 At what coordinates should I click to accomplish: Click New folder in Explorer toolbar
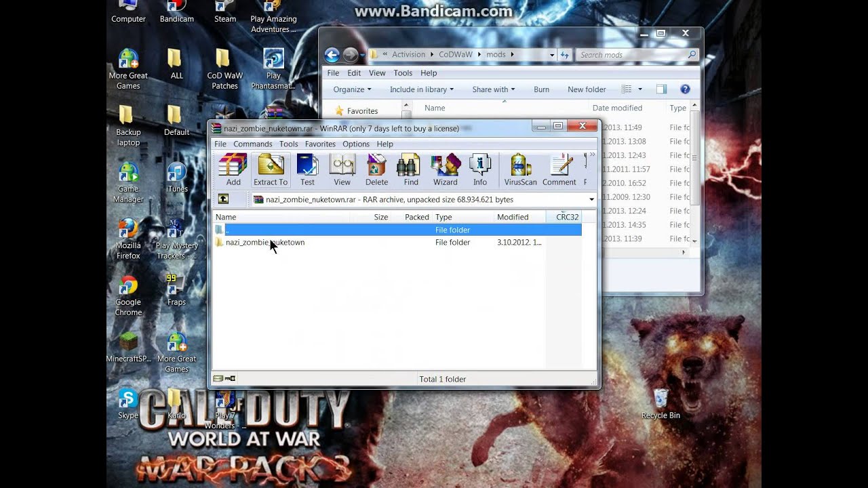coord(587,89)
